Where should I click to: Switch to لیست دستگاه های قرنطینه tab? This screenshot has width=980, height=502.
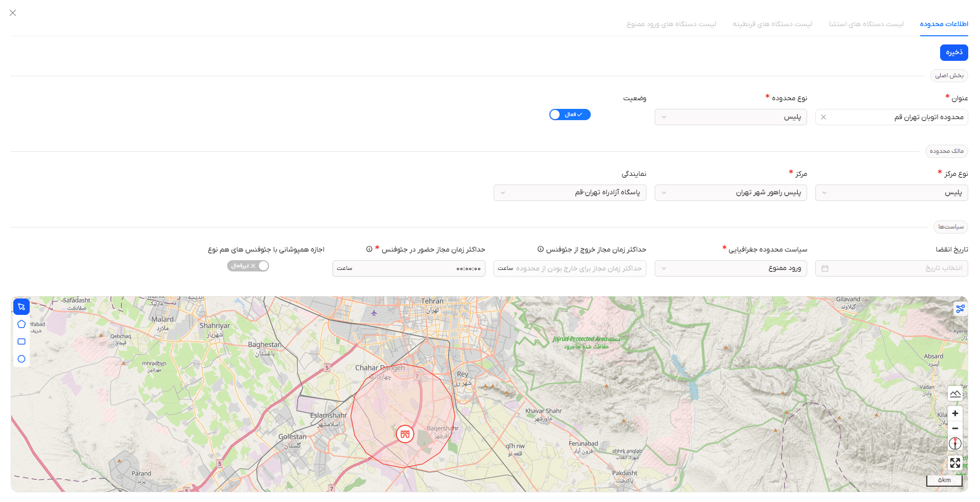[x=772, y=24]
